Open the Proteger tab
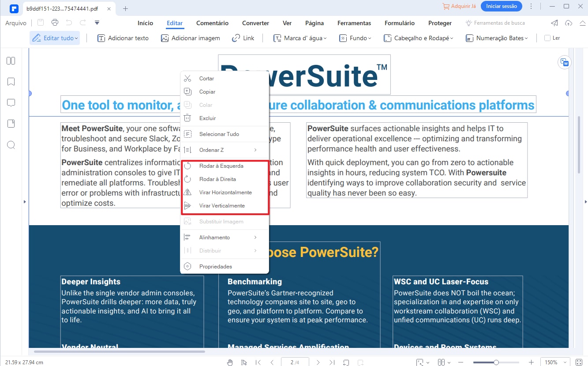The width and height of the screenshot is (588, 366). click(x=440, y=23)
